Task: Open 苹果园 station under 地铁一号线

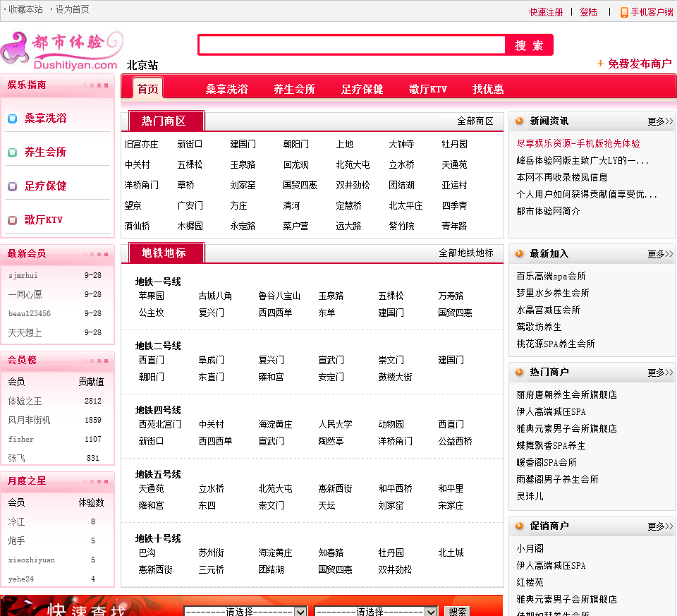Action: point(151,296)
